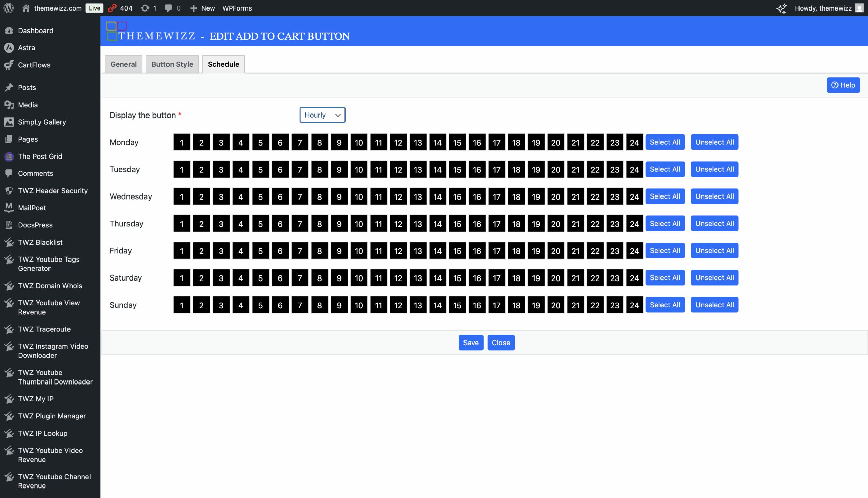Toggle hour 9 for Monday

[x=339, y=142]
